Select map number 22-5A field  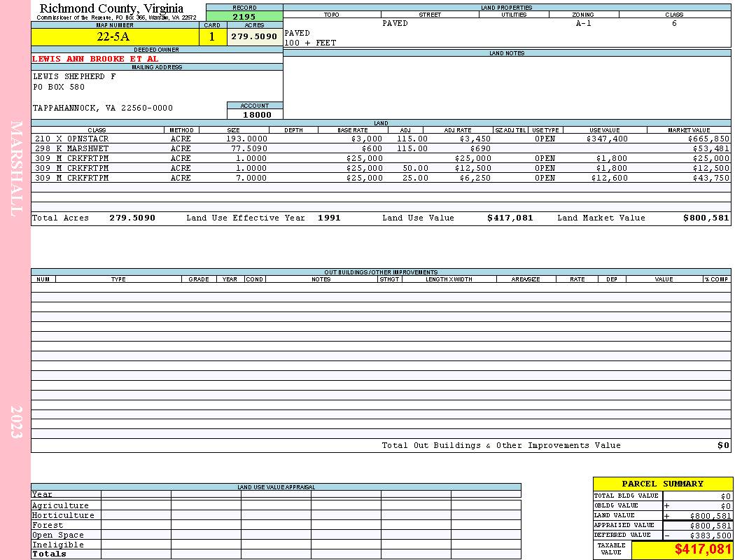115,37
